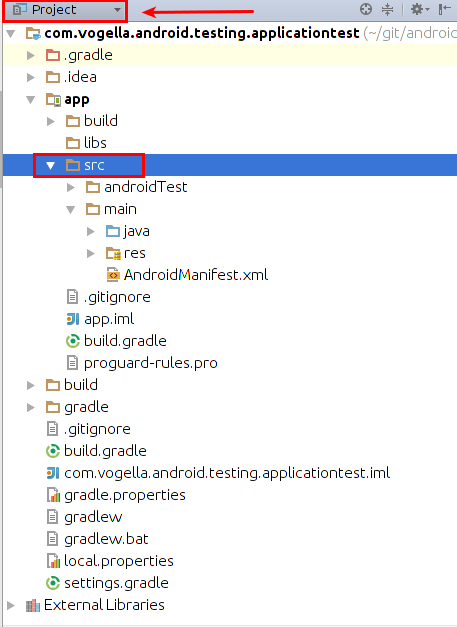Click the res resources folder icon
Viewport: 457px width, 627px height.
click(113, 253)
